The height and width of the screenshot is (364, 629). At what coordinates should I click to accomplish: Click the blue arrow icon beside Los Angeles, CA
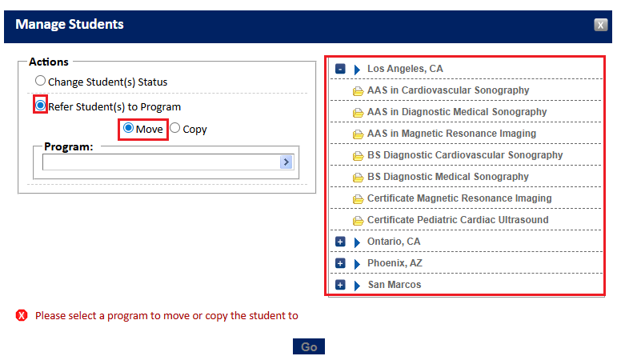click(x=357, y=70)
